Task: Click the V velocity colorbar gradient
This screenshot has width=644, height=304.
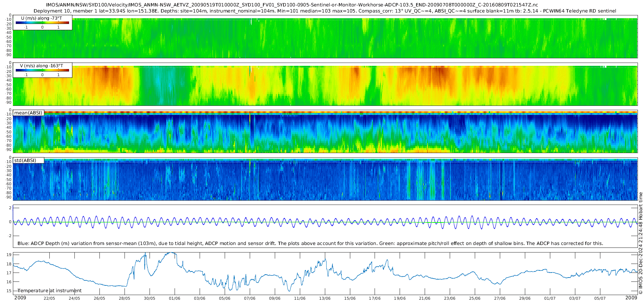Action: (42, 70)
